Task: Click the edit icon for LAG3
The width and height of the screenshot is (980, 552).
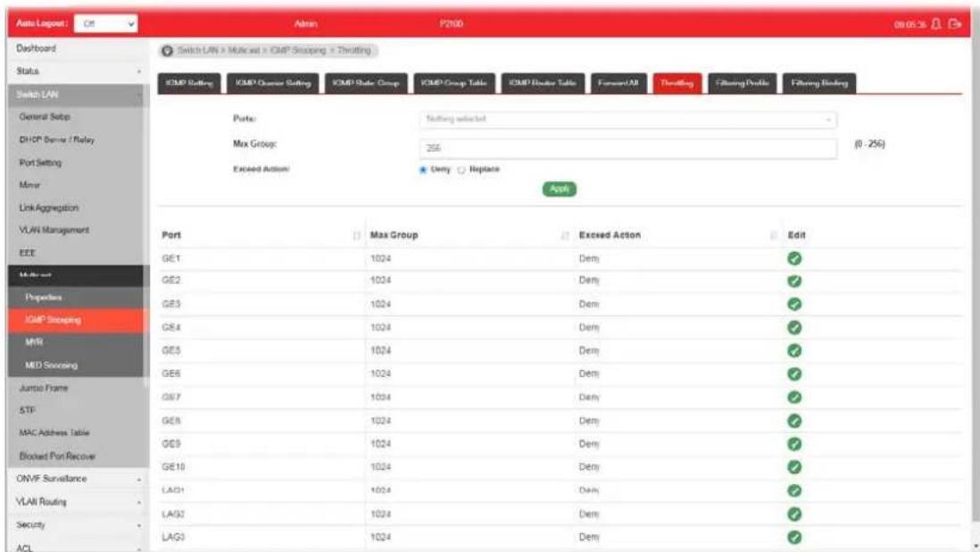Action: 794,537
